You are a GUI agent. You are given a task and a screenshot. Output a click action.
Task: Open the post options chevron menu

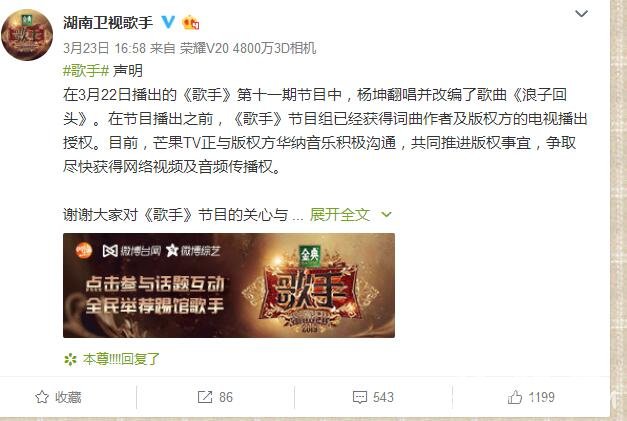[x=581, y=14]
